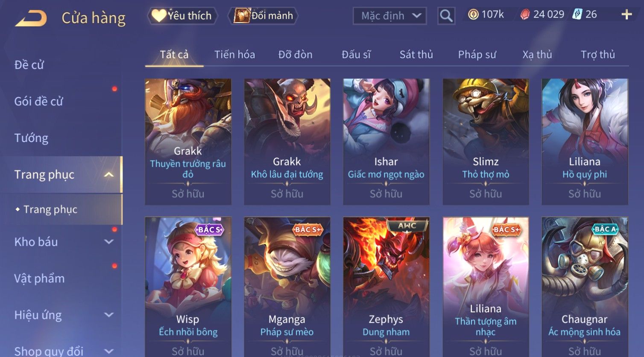Tap the plus icon to add currency

[626, 15]
